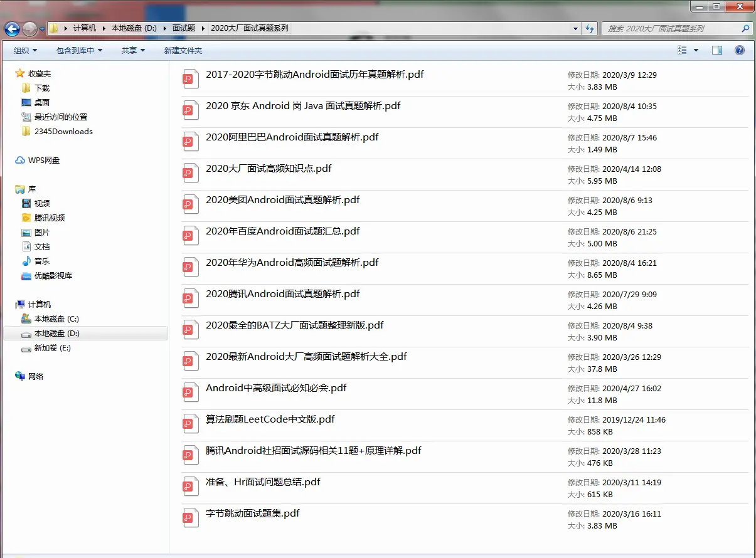Click PDF icon of 2020年华为Android高频面试题解析
756x558 pixels.
click(x=190, y=267)
